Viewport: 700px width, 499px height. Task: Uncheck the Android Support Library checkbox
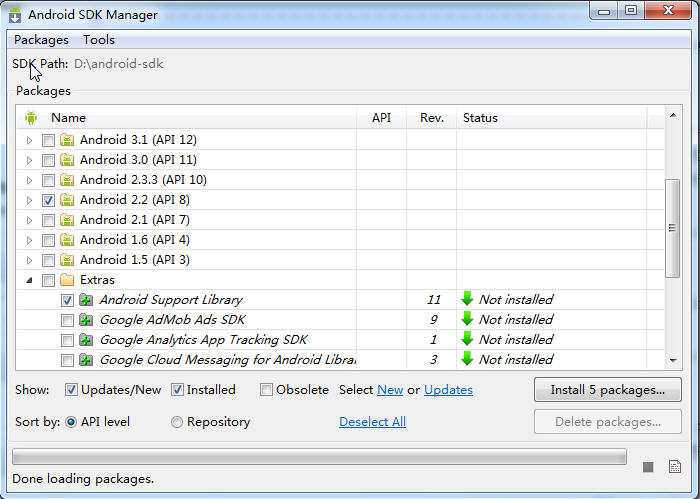click(x=67, y=300)
